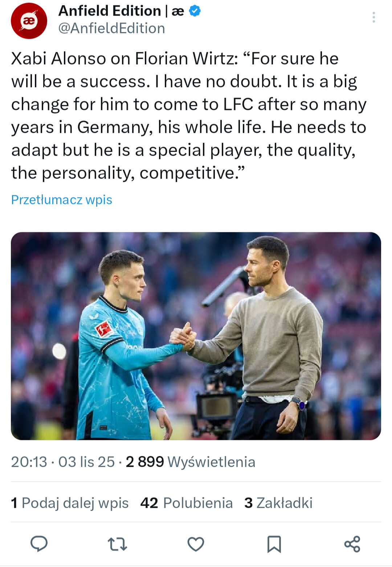This screenshot has height=567, width=392.
Task: Click the Przetłumacz wpis link
Action: [x=62, y=200]
